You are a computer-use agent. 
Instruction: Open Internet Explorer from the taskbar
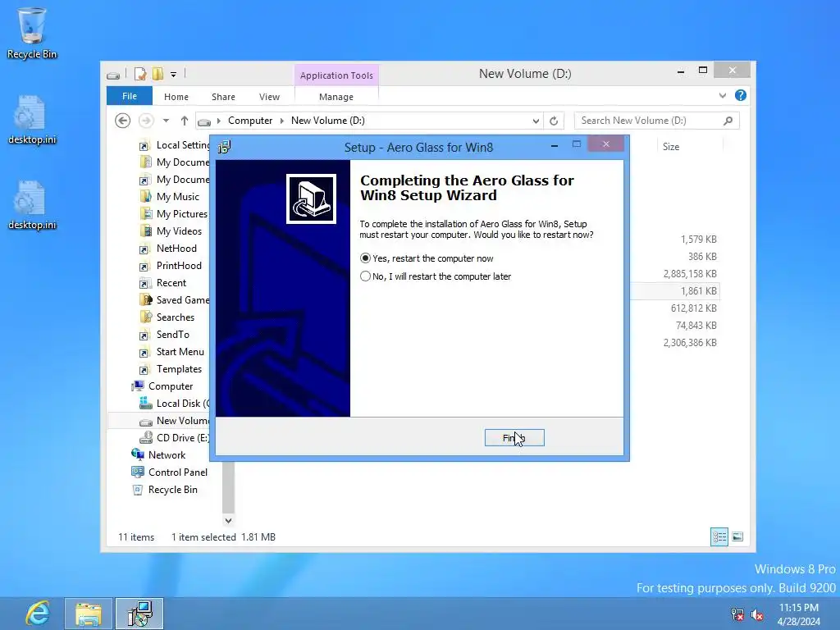[38, 614]
